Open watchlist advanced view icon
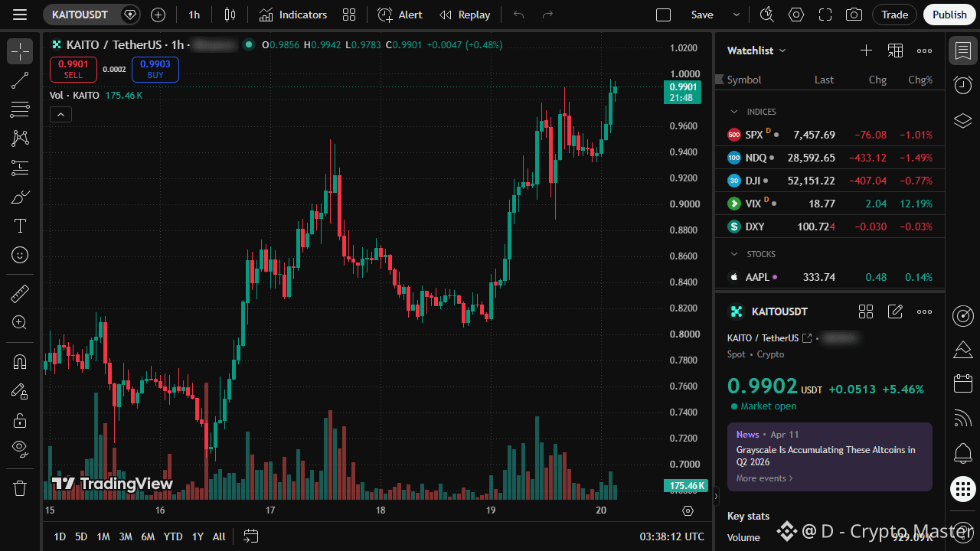 [x=895, y=51]
